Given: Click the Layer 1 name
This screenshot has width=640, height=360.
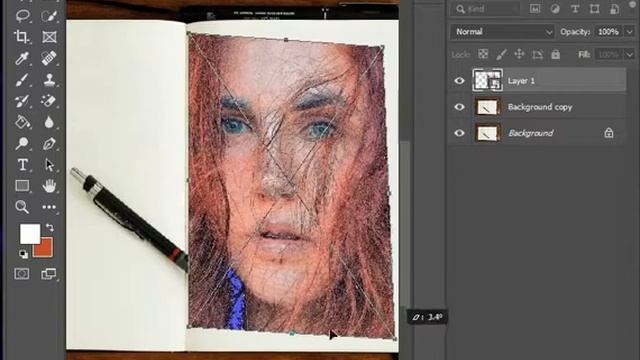Looking at the screenshot, I should point(521,81).
